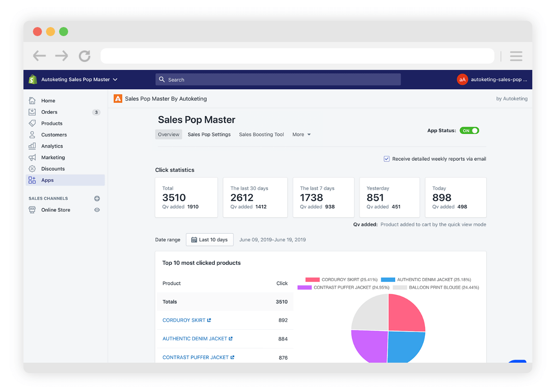
Task: Open the Marketing megaphone icon
Action: (32, 157)
